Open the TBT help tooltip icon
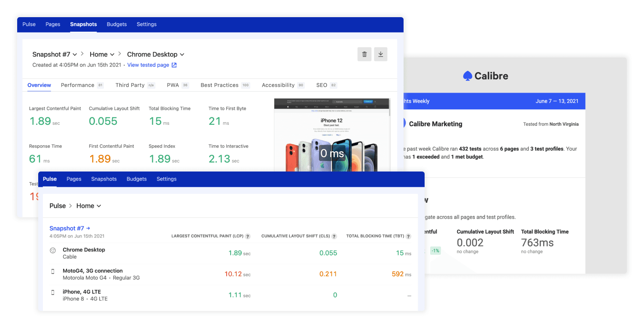 pyautogui.click(x=408, y=236)
